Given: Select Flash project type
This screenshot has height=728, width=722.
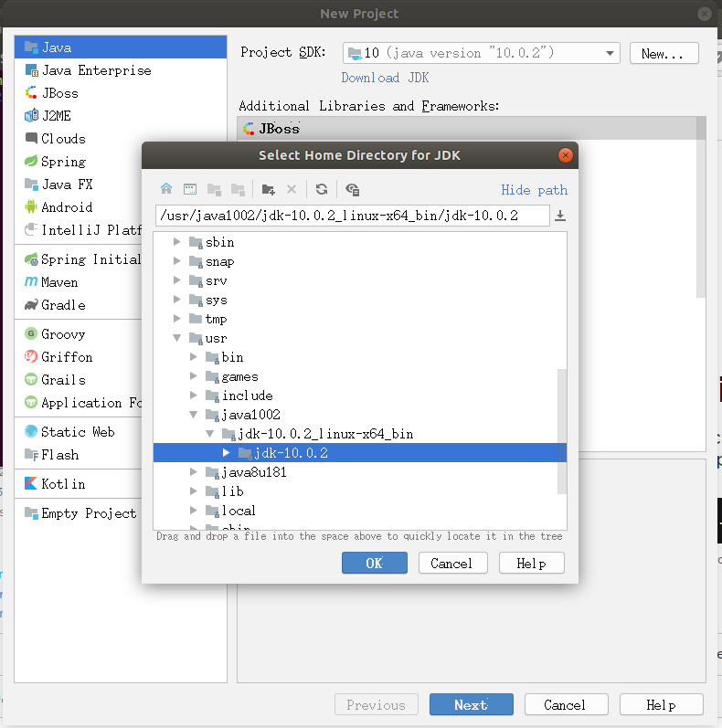Looking at the screenshot, I should (78, 454).
